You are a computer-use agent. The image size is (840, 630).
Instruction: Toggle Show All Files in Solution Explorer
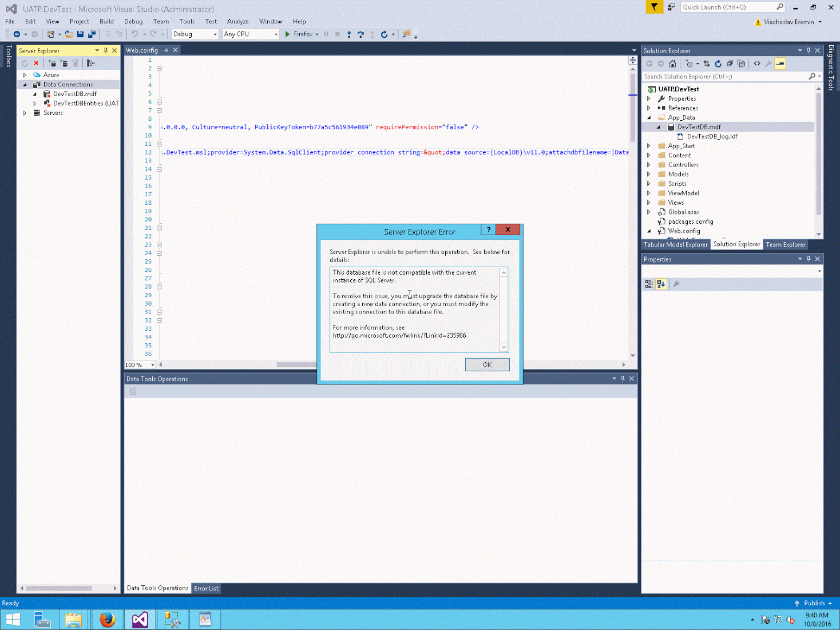pos(741,64)
